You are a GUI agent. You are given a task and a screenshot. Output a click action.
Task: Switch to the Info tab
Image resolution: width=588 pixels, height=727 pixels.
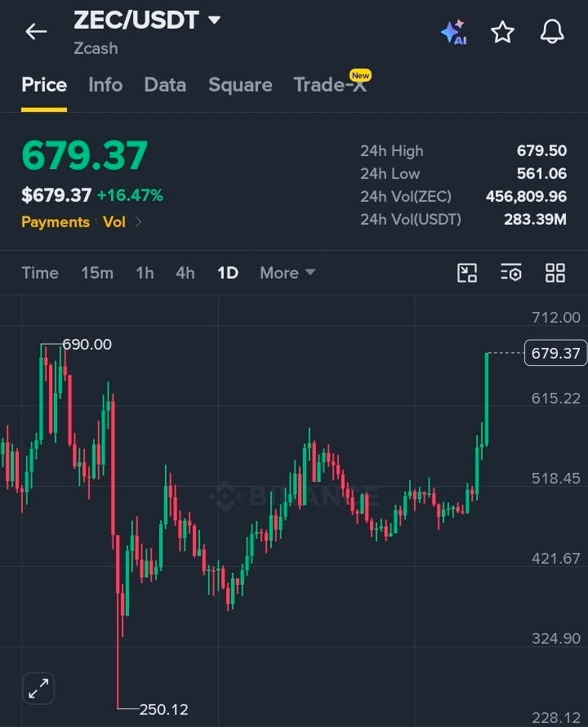coord(105,85)
